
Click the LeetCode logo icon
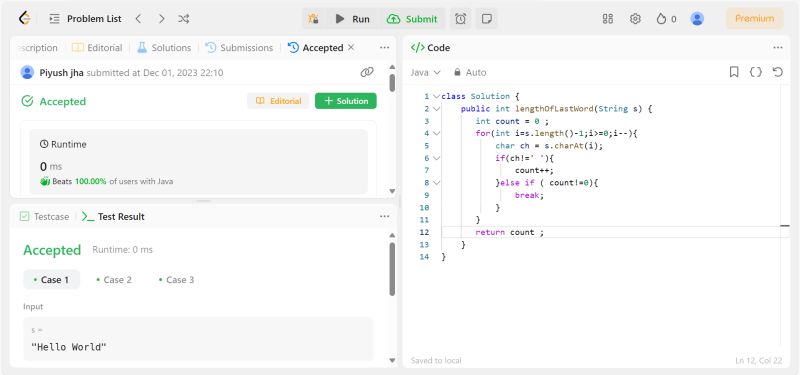(x=24, y=18)
